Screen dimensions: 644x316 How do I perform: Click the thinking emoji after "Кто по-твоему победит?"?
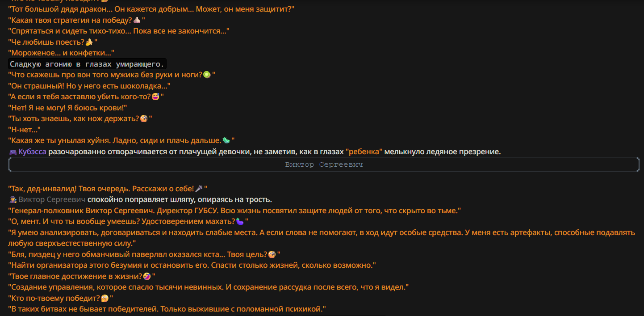(105, 298)
